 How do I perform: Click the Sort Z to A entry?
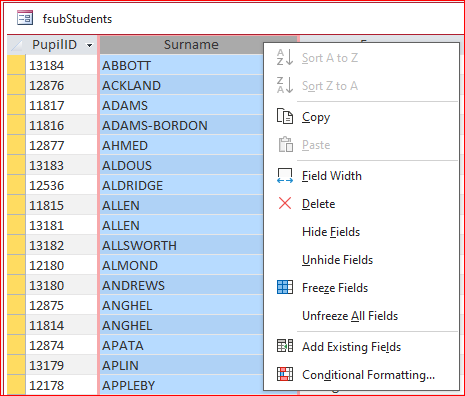tap(361, 86)
